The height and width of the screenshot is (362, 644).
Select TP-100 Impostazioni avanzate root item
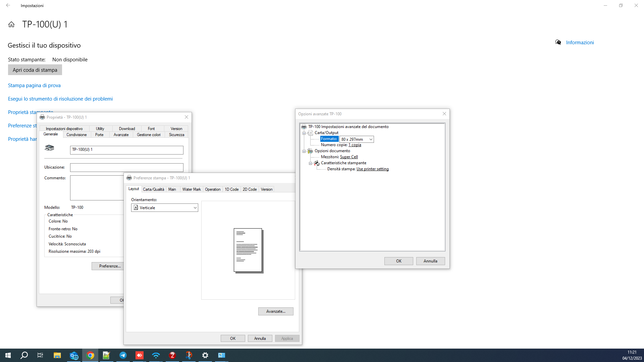(348, 127)
